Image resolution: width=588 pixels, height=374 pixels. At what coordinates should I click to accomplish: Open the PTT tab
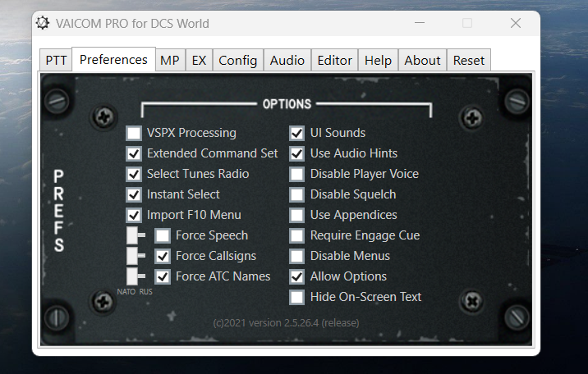point(56,60)
